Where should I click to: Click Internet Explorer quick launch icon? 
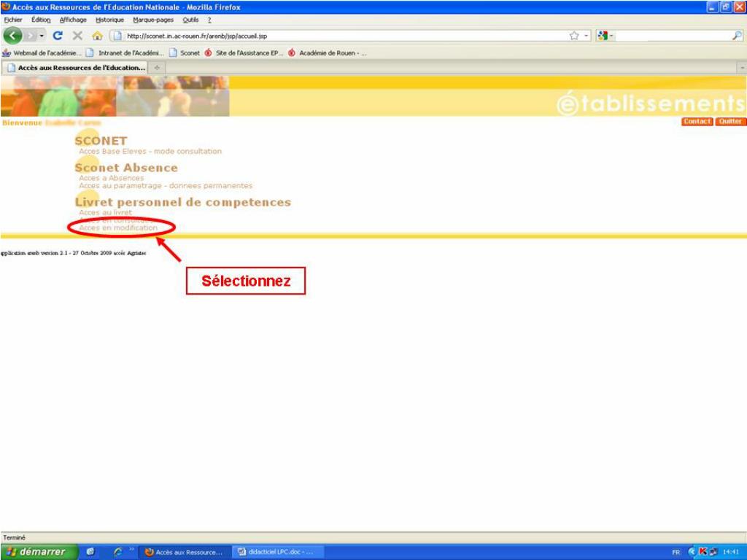(x=117, y=552)
